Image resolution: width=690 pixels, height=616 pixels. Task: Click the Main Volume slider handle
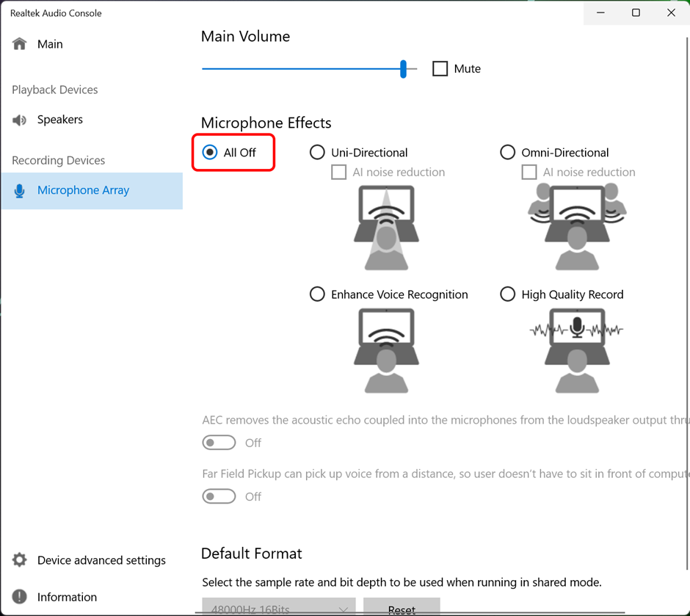(x=403, y=69)
